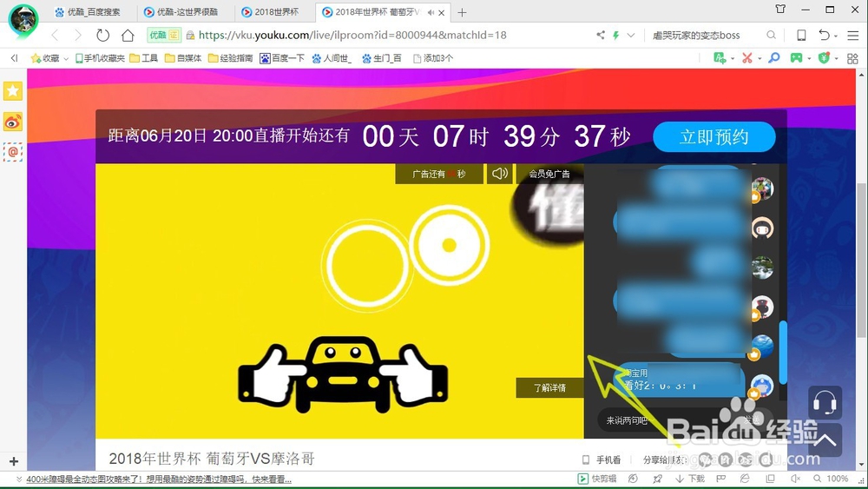Open the 自媒体 bookmark folder
This screenshot has height=489, width=868.
183,58
